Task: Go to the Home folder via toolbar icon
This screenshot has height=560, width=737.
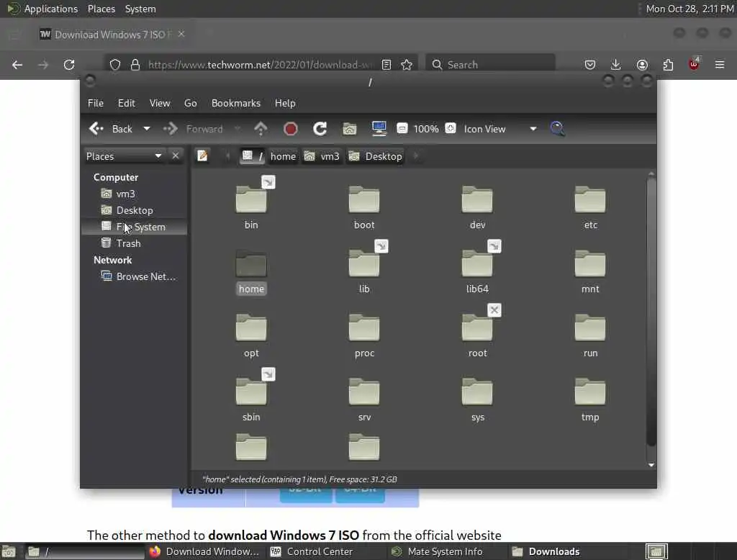Action: [x=349, y=129]
